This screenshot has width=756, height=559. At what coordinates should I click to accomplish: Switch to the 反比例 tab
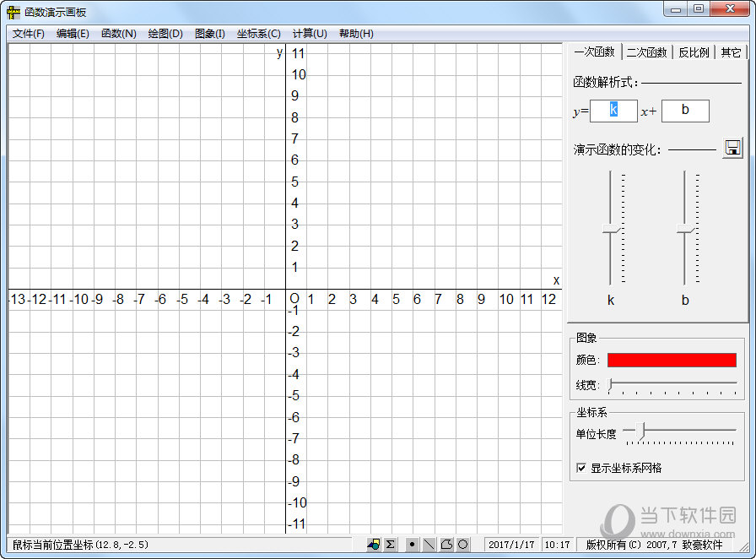coord(694,52)
